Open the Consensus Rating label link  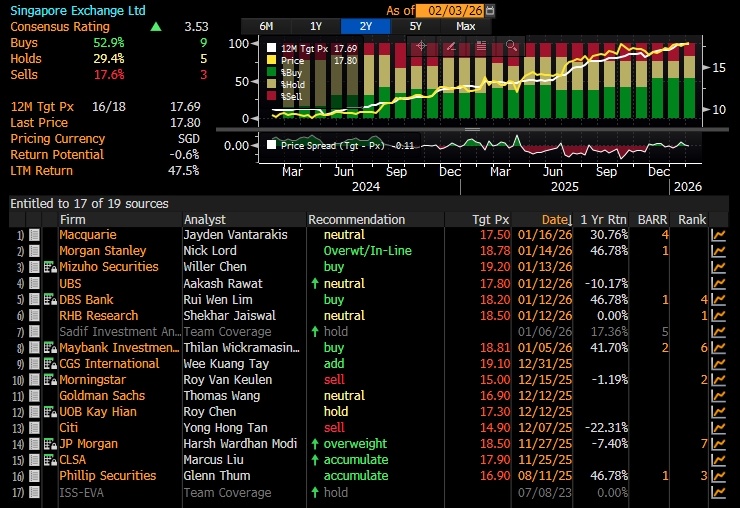coord(60,27)
